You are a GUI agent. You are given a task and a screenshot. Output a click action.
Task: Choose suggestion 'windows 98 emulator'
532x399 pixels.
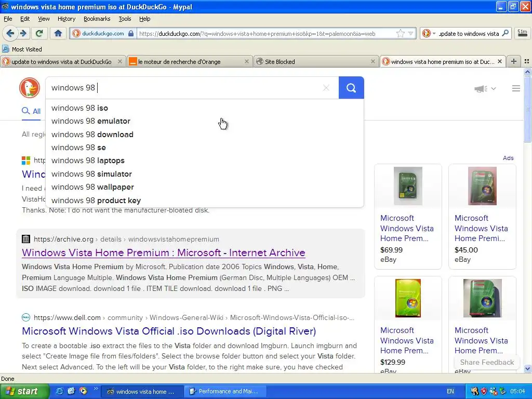click(205, 121)
